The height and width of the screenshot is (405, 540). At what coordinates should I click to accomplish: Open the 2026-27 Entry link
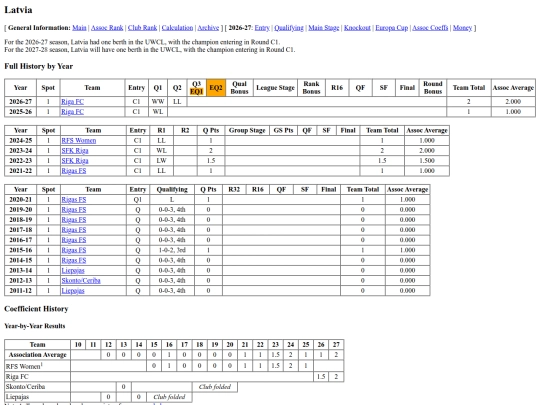(x=262, y=28)
